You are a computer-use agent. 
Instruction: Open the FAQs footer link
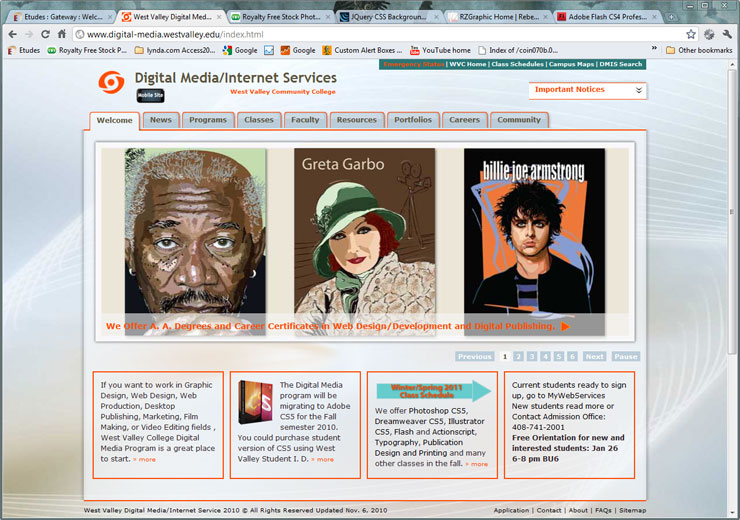point(603,511)
